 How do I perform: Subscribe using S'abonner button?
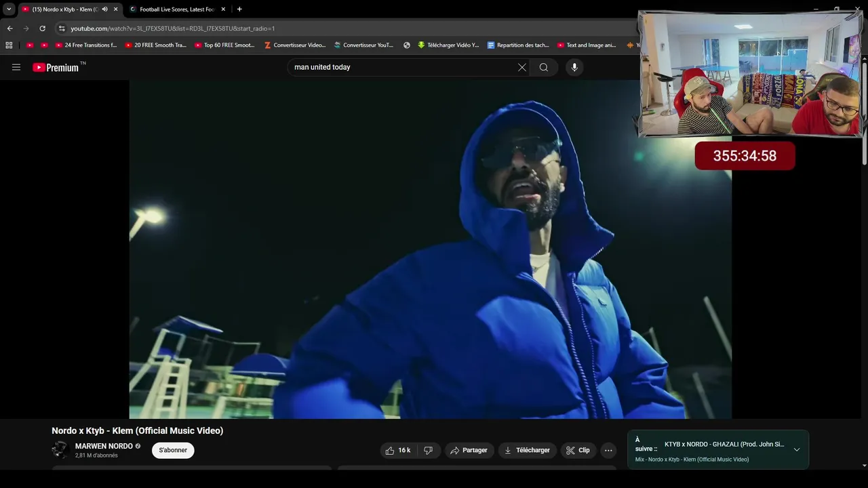(173, 450)
